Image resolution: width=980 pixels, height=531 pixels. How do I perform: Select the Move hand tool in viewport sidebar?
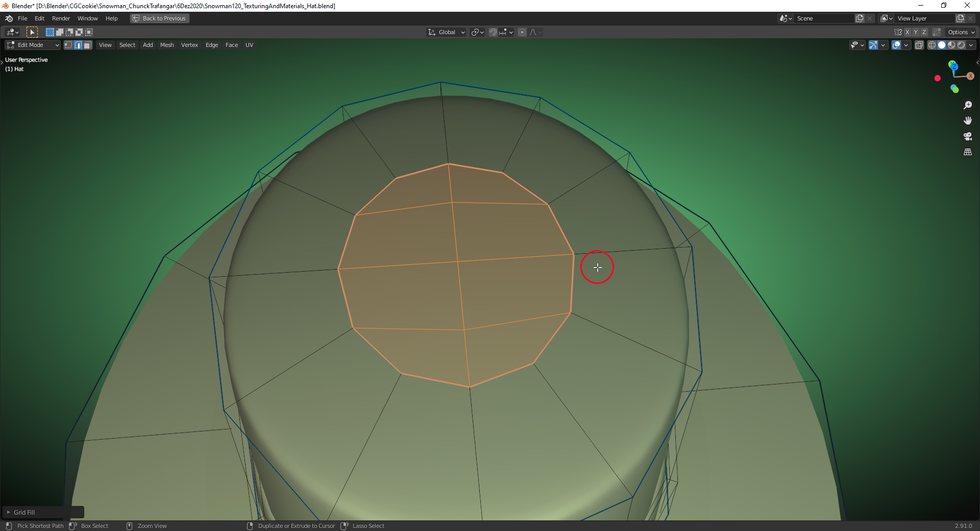point(968,120)
